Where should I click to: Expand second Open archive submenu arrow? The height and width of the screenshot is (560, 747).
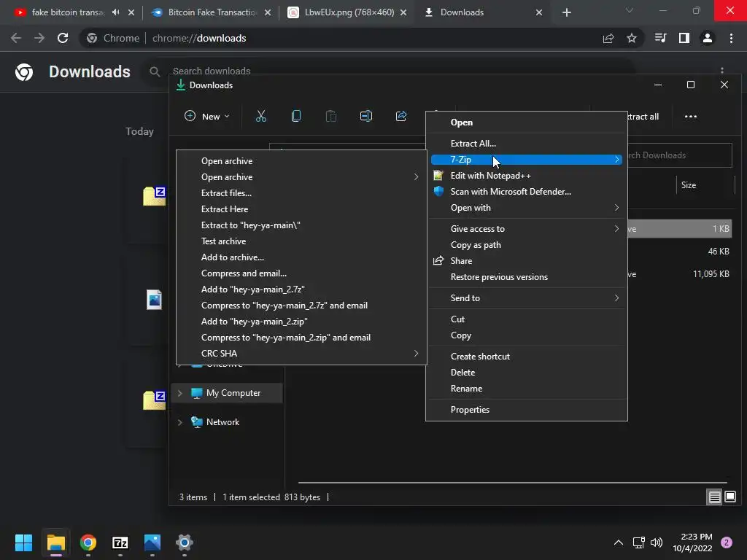pyautogui.click(x=416, y=177)
